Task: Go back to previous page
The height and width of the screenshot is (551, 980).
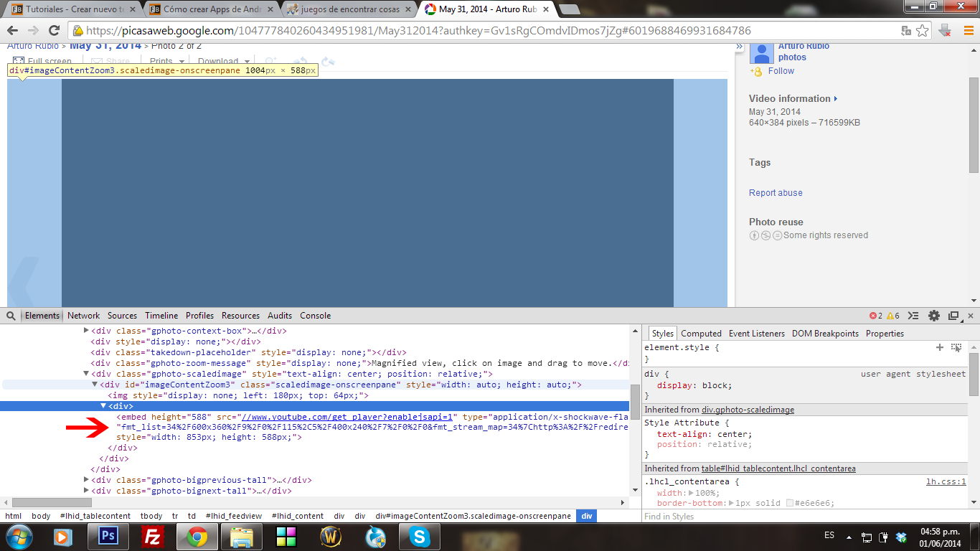Action: (x=13, y=30)
